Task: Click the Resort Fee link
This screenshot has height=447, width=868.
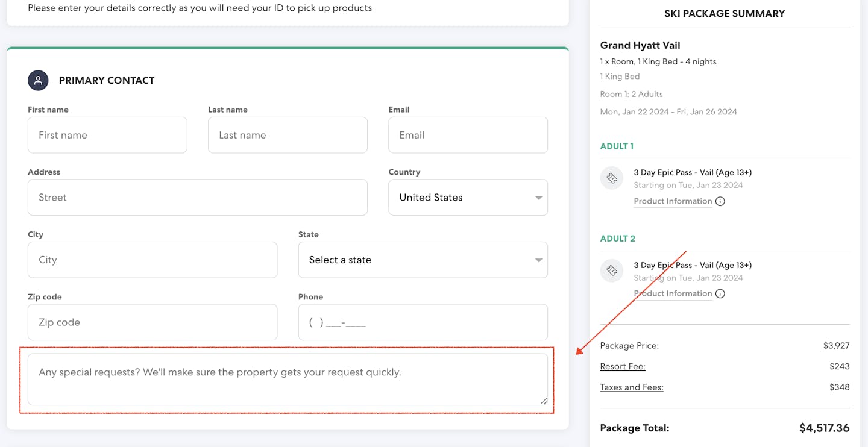Action: (623, 366)
